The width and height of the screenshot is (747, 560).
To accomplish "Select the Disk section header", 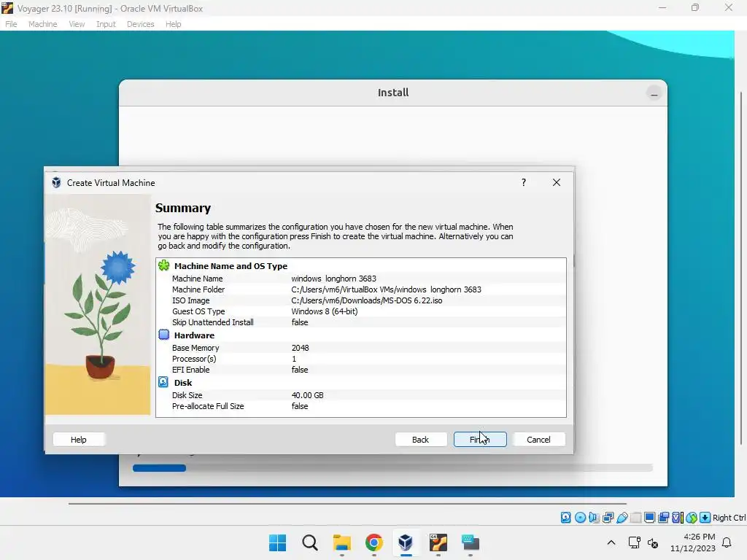I will [x=183, y=383].
